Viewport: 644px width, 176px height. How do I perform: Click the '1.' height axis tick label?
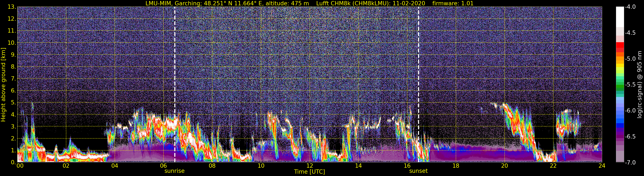tap(13, 151)
